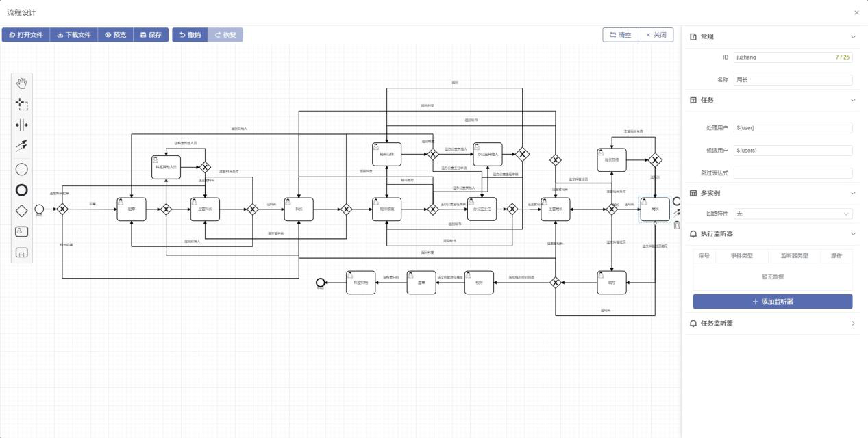
Task: Click the connect arrow icon beside 局长 task
Action: (677, 212)
